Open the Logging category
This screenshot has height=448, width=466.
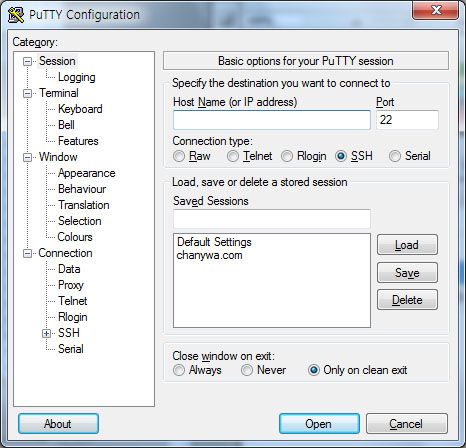coord(77,77)
